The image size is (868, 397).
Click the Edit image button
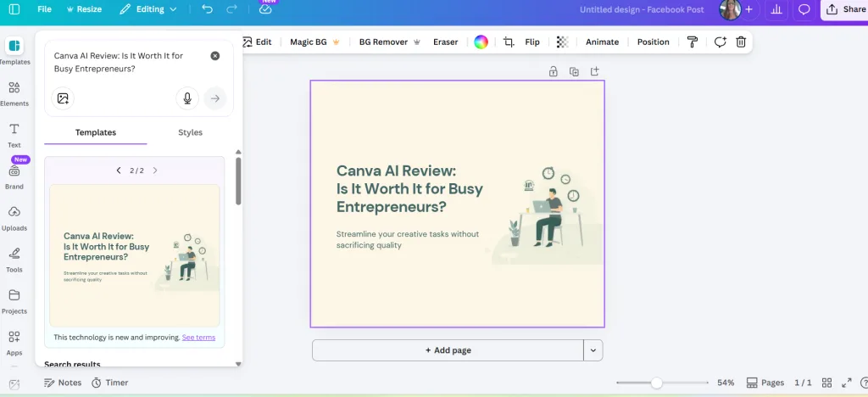pos(258,42)
